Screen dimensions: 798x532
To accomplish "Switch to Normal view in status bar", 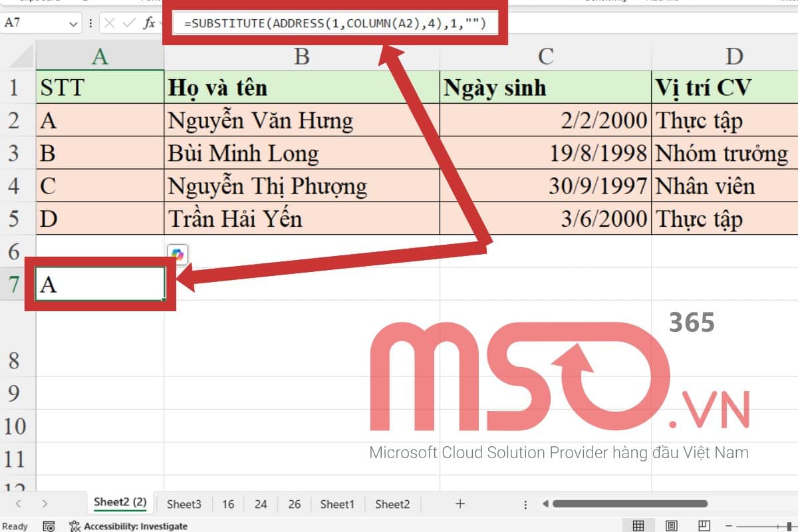I will (638, 526).
